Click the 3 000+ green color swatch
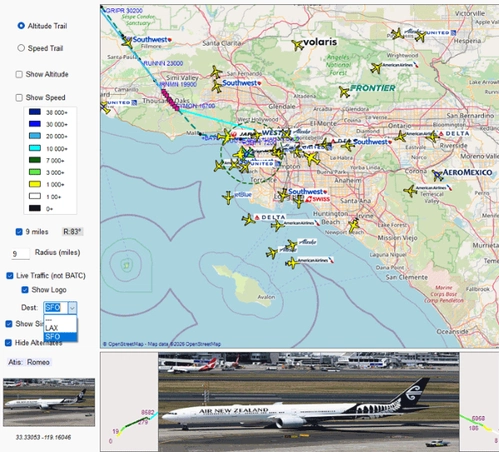Viewport: 499px width, 452px height. click(35, 172)
